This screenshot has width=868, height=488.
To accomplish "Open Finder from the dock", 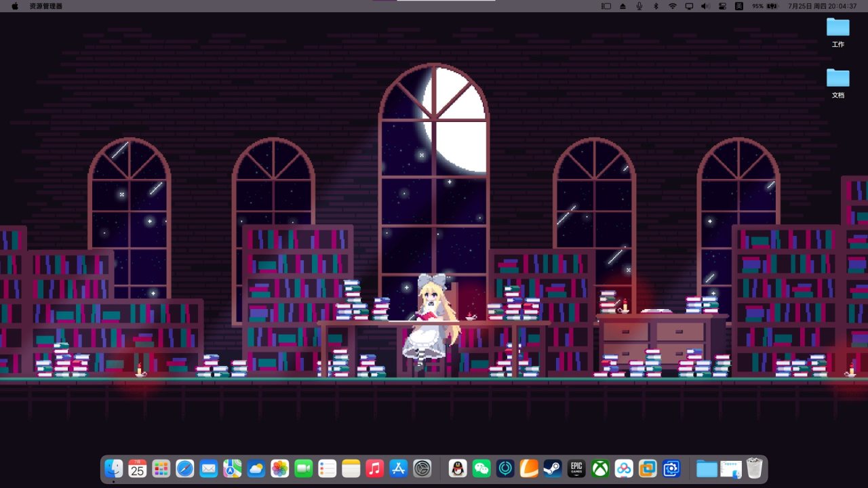I will (x=114, y=468).
